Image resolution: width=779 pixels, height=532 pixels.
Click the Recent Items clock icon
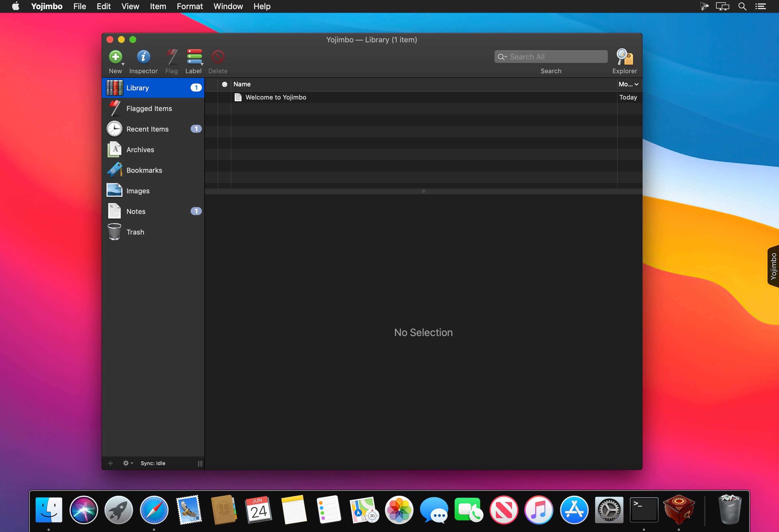pos(114,129)
